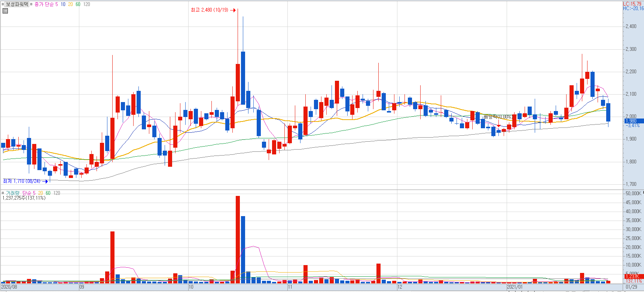644x292 pixels.
Task: Click the 11 month axis label
Action: point(290,287)
